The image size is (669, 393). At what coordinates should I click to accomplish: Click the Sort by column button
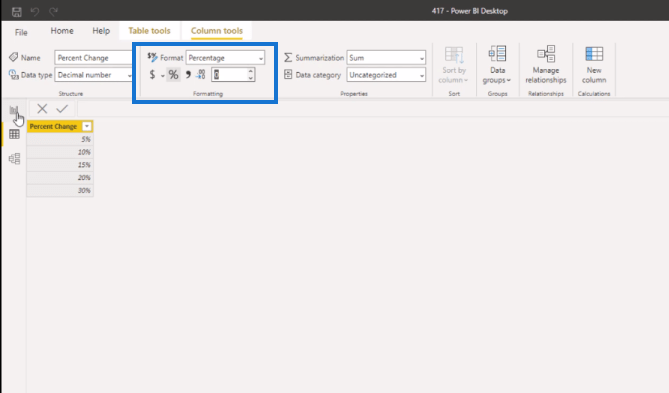click(x=454, y=65)
